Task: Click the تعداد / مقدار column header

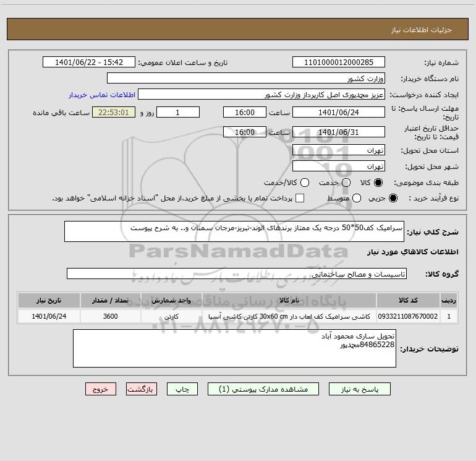Action: (x=110, y=300)
